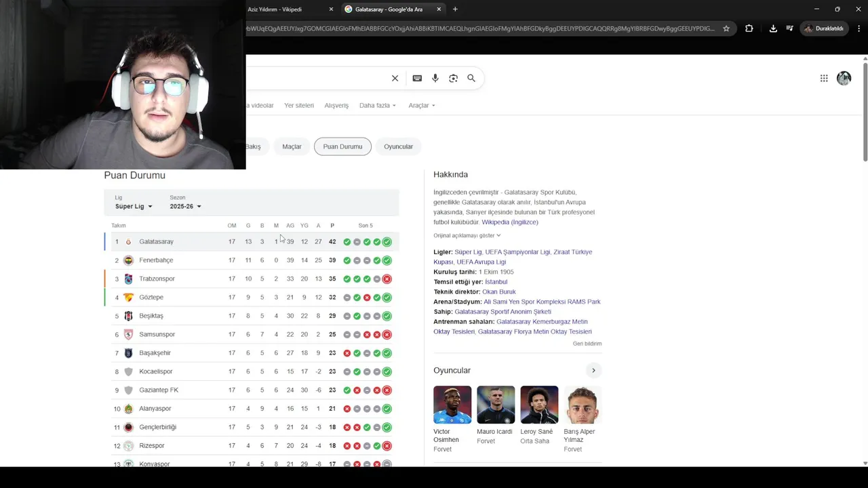The height and width of the screenshot is (488, 868).
Task: Click the Google search input field
Action: [315, 78]
